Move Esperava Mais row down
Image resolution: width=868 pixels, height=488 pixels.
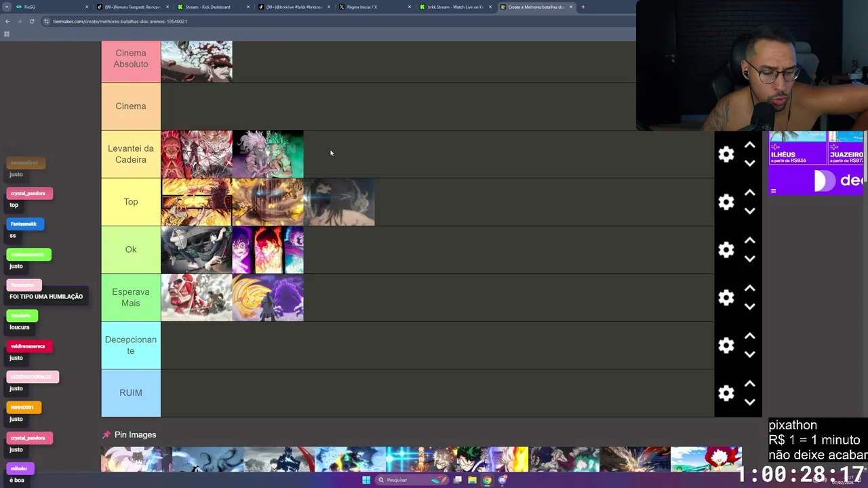[749, 306]
